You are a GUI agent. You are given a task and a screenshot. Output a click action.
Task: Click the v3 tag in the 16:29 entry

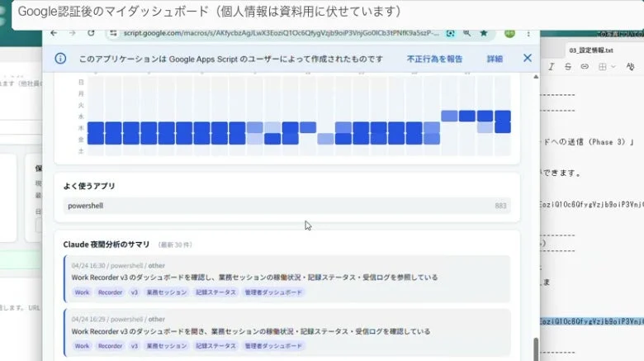[135, 346]
